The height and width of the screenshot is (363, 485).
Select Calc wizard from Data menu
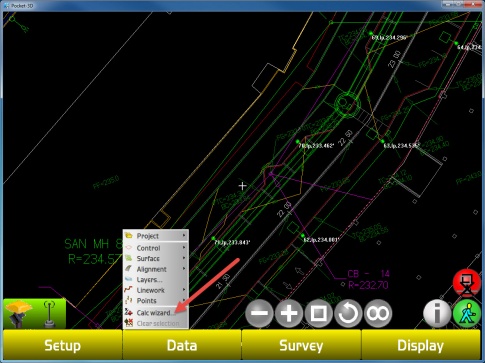click(x=155, y=313)
